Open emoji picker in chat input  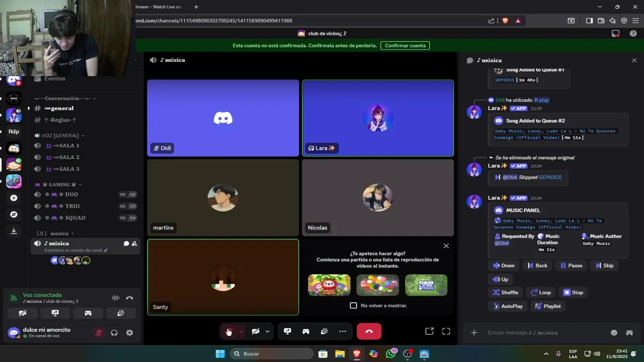[x=614, y=332]
